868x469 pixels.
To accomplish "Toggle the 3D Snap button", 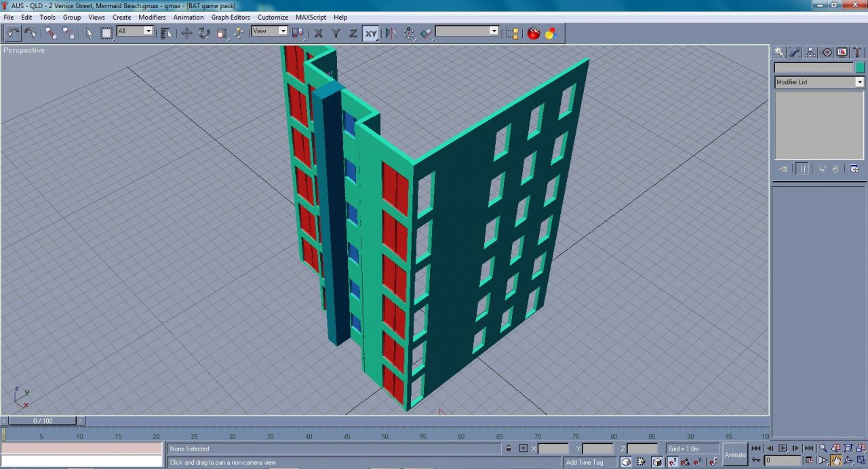I will coord(672,462).
